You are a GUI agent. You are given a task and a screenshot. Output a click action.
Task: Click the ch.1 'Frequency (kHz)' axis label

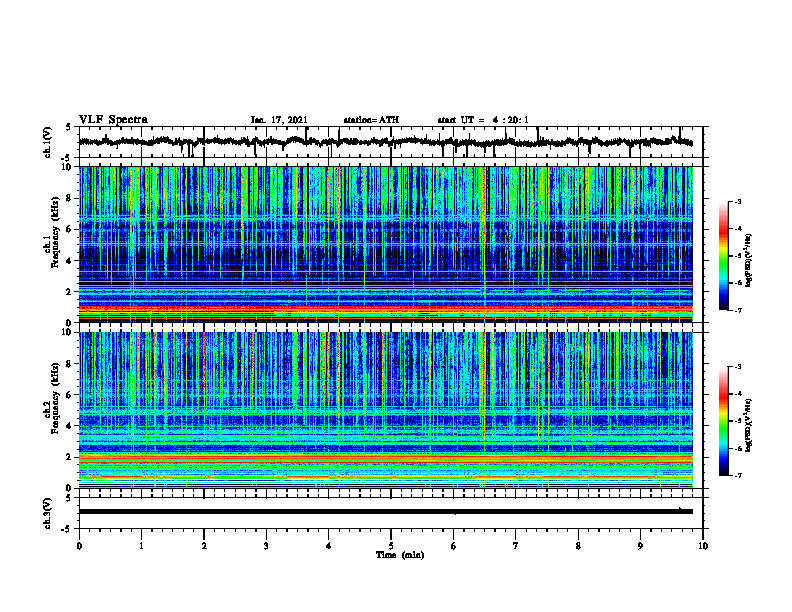[55, 231]
